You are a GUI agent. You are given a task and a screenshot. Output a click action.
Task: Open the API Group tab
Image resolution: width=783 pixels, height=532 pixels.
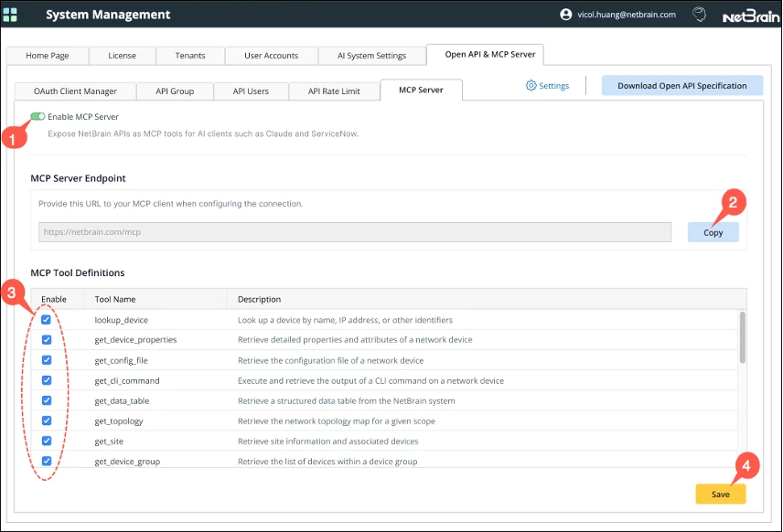175,91
